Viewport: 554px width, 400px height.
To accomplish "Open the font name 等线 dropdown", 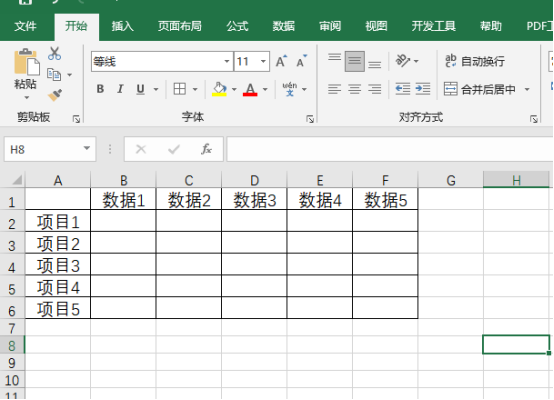I will [x=227, y=61].
